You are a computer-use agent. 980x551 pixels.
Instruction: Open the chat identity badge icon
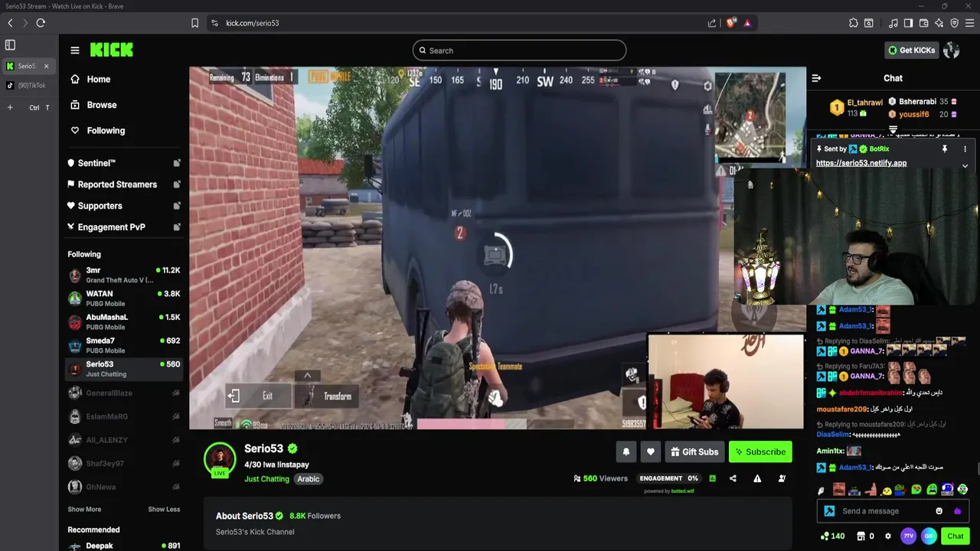(x=829, y=511)
